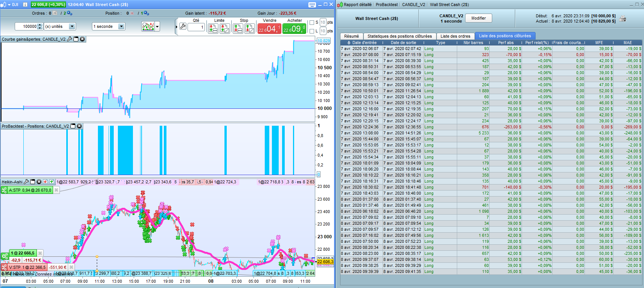644x288 pixels.
Task: Click the orange 22 606,3 current price label
Action: pos(325,262)
